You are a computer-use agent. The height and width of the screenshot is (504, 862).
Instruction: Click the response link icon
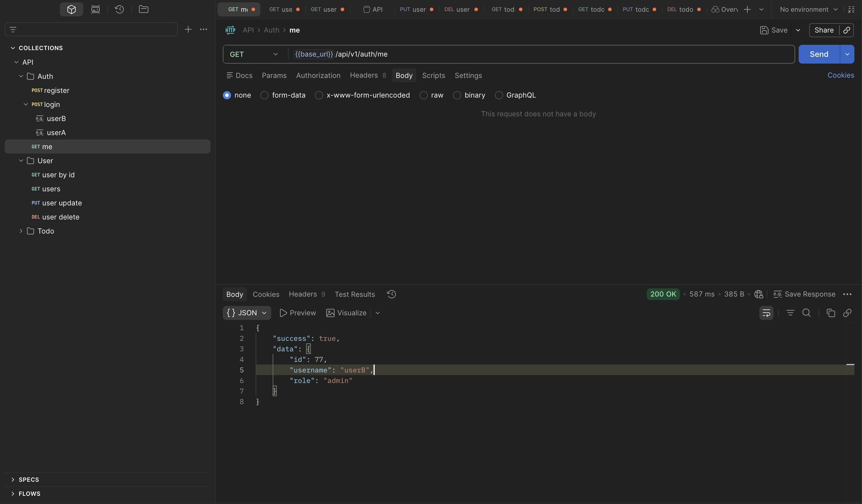[x=847, y=313]
